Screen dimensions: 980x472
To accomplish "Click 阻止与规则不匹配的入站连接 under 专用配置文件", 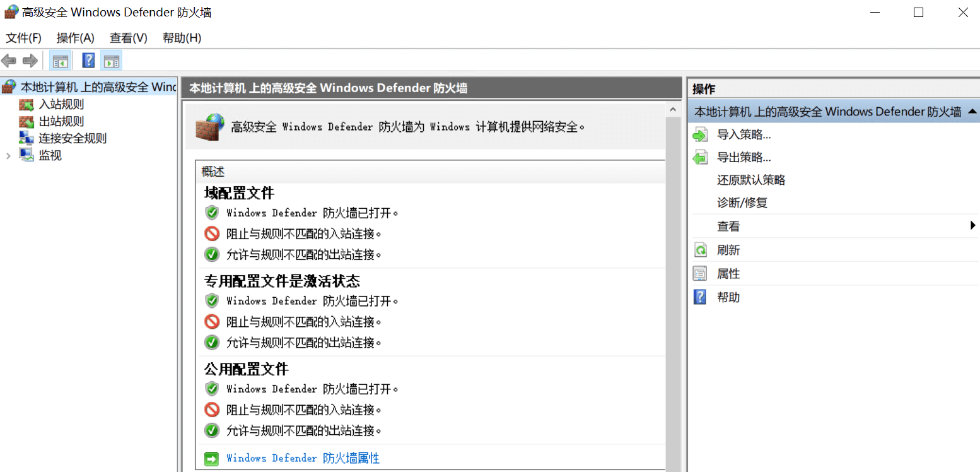I will (x=304, y=322).
